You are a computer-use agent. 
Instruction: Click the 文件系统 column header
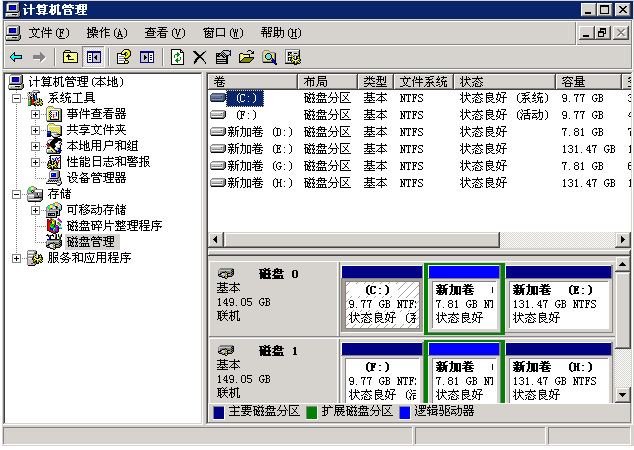pos(423,81)
